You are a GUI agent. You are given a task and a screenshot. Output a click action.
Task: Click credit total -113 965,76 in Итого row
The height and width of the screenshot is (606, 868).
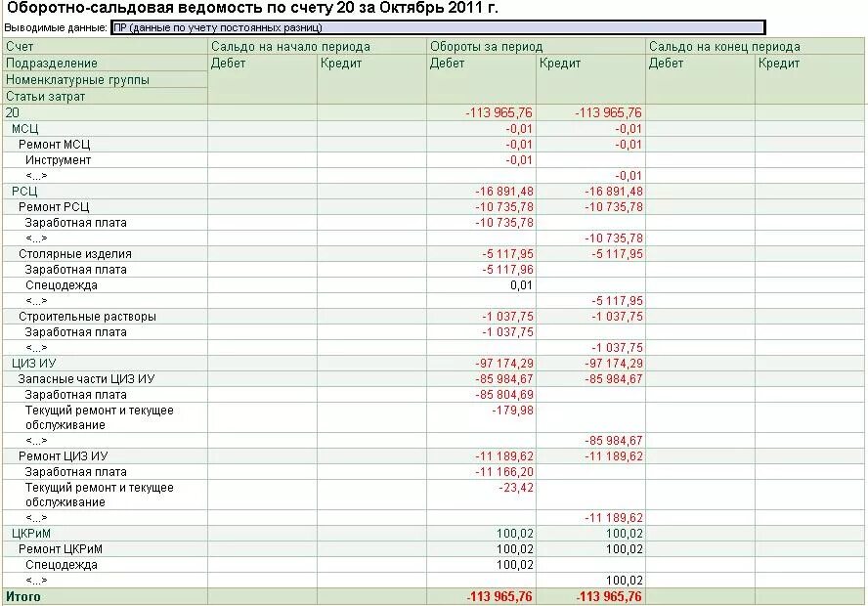(x=609, y=596)
